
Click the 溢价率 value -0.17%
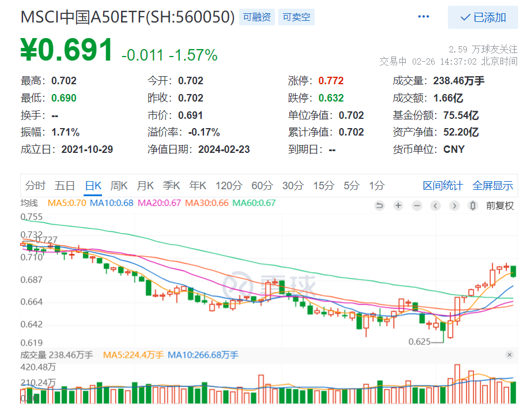click(x=204, y=132)
